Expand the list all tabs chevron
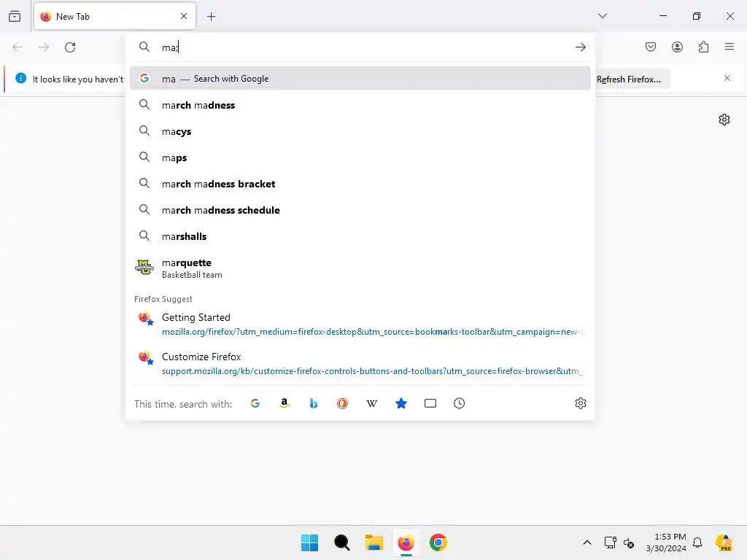747x560 pixels. [602, 16]
